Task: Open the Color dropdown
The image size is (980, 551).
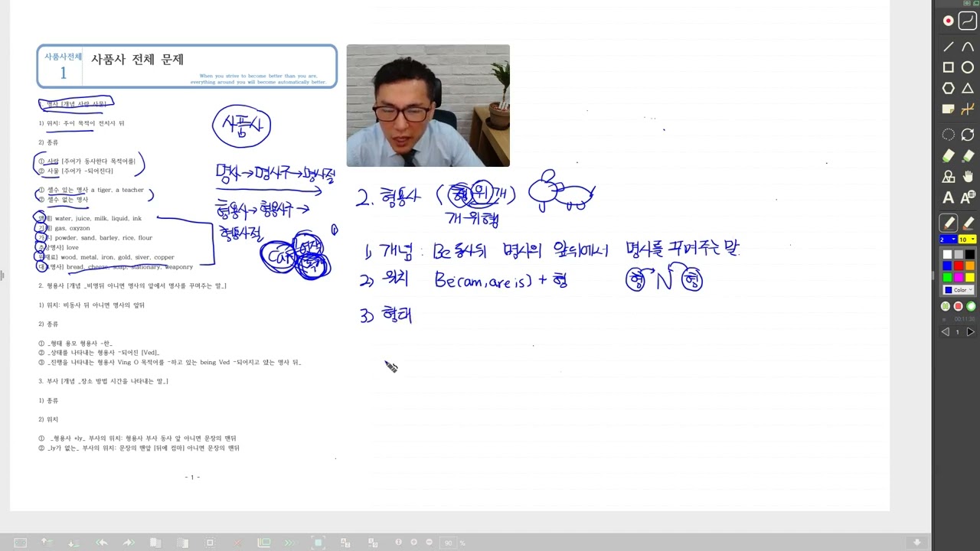Action: 958,290
